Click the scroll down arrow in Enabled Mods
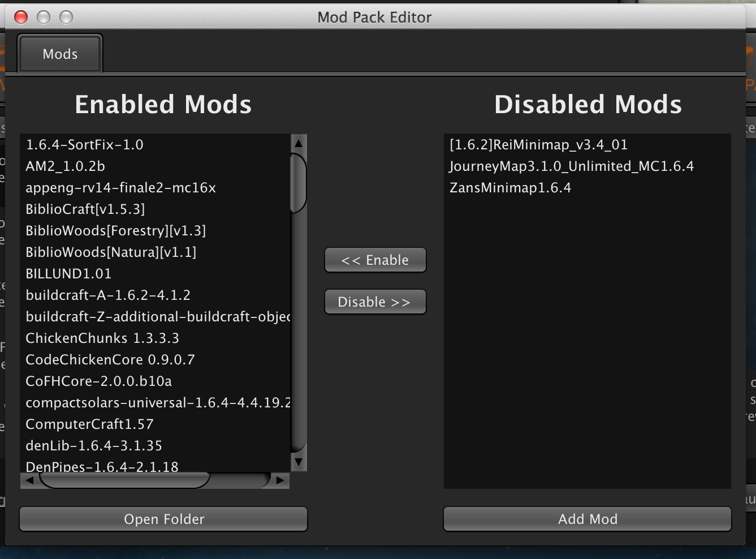Screen dimensions: 756x559 pyautogui.click(x=299, y=462)
